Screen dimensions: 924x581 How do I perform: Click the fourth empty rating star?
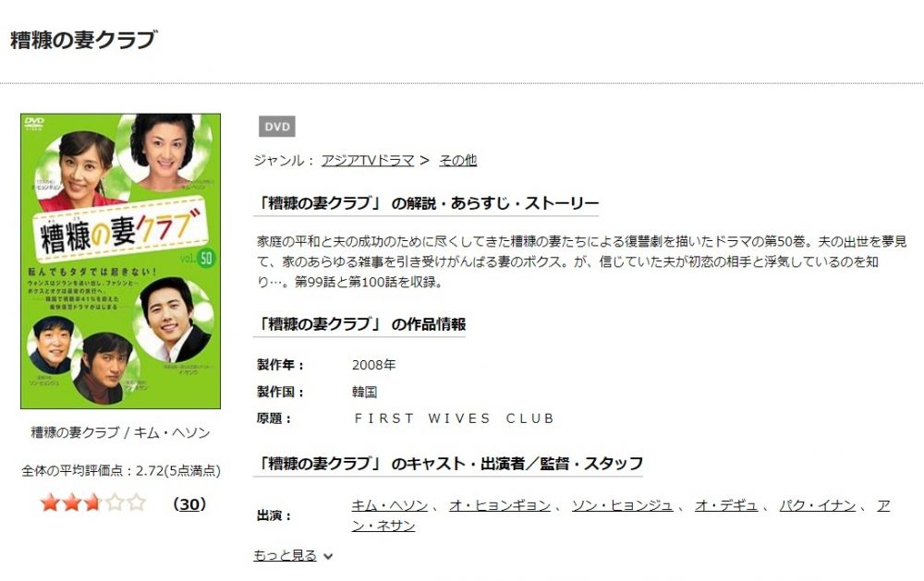pos(115,503)
